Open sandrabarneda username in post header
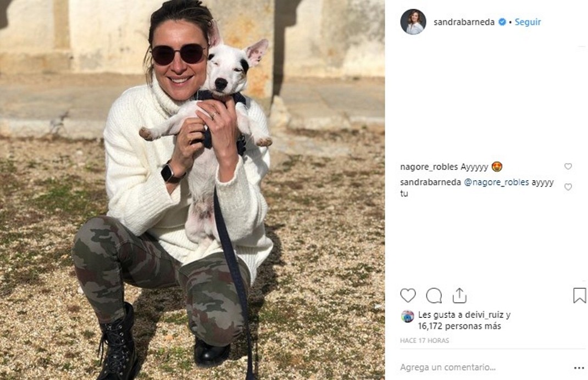The width and height of the screenshot is (588, 380). [x=464, y=22]
